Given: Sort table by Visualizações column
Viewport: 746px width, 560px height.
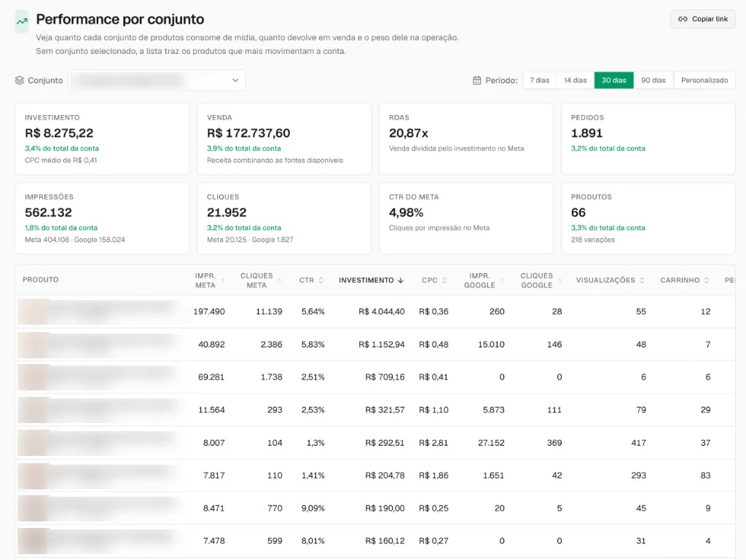Looking at the screenshot, I should 610,280.
